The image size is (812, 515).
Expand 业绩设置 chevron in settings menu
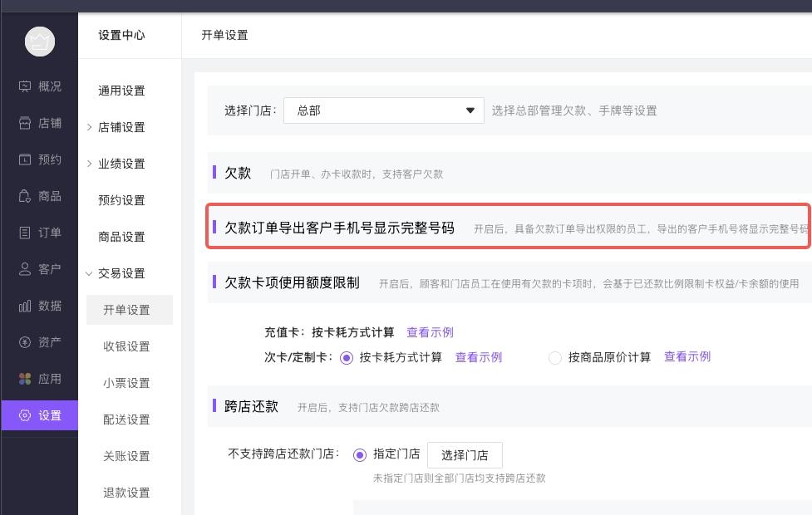(89, 164)
